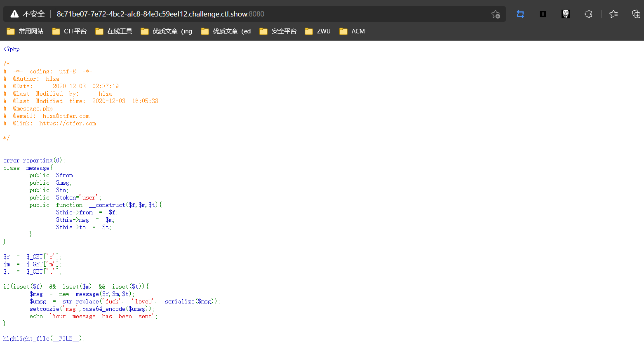Open the 优质文章 (ing bookmarks folder
644x343 pixels.
167,31
